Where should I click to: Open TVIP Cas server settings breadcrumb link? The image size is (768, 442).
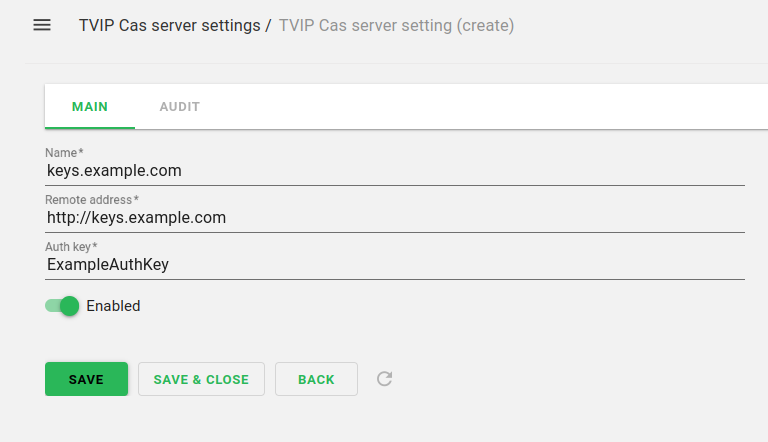pos(169,25)
